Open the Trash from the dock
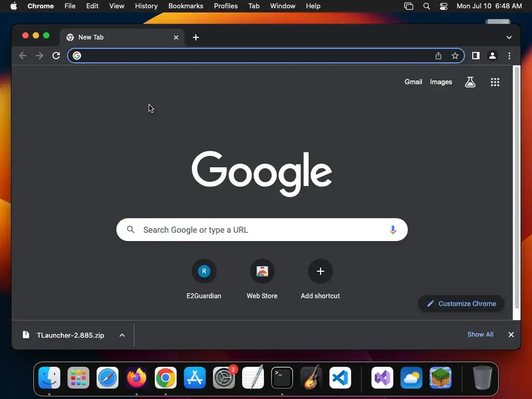This screenshot has width=532, height=399. [x=483, y=378]
